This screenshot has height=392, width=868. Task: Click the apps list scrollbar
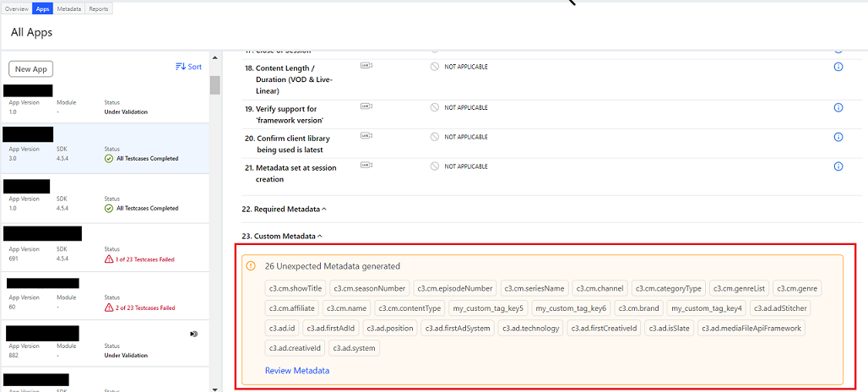click(215, 86)
